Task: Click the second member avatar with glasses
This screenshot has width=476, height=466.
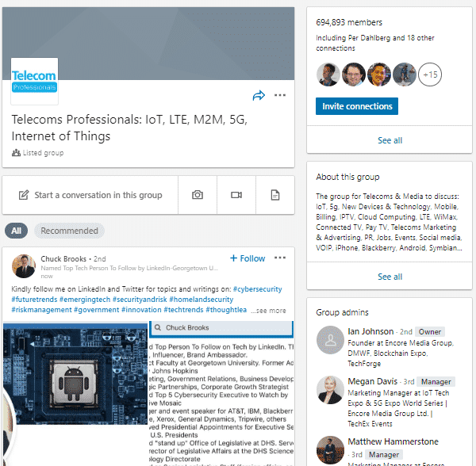Action: (x=354, y=74)
